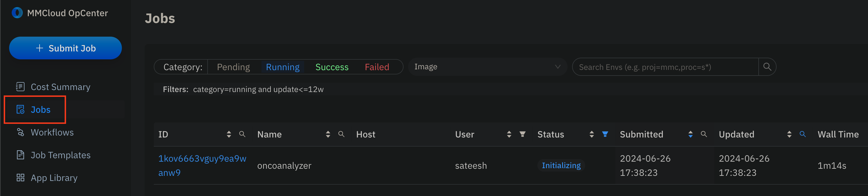This screenshot has height=196, width=868.
Task: Click the search icon next to the Name column
Action: point(341,134)
